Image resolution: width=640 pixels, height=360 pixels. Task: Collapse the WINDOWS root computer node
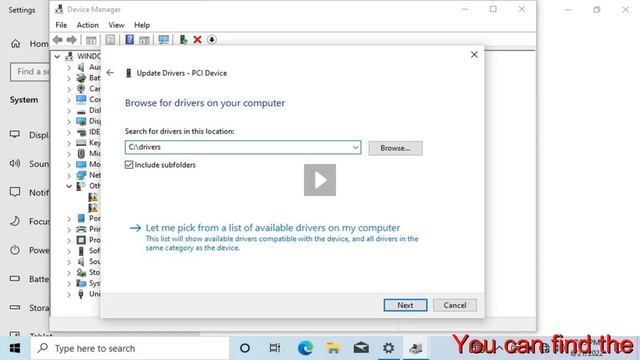click(x=57, y=56)
